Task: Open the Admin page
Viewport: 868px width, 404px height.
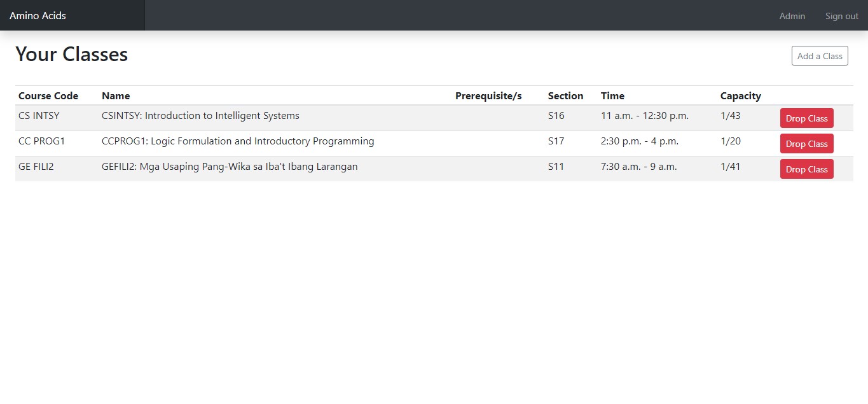Action: (791, 16)
